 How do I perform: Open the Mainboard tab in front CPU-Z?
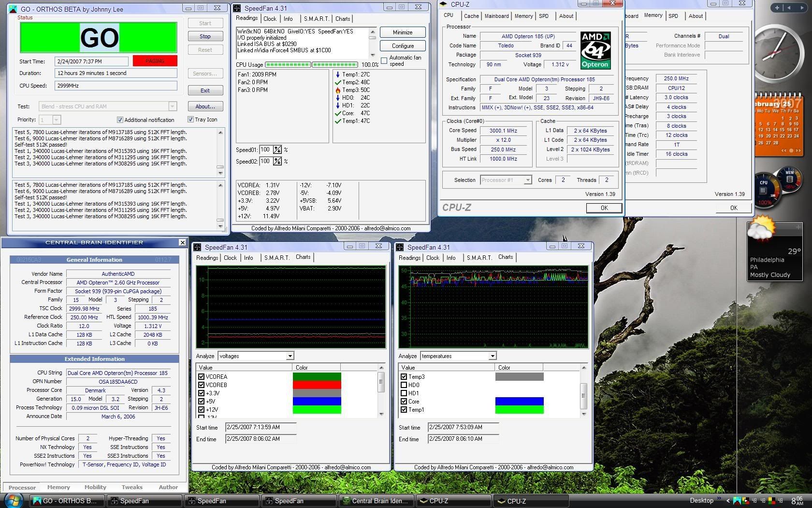[x=496, y=16]
